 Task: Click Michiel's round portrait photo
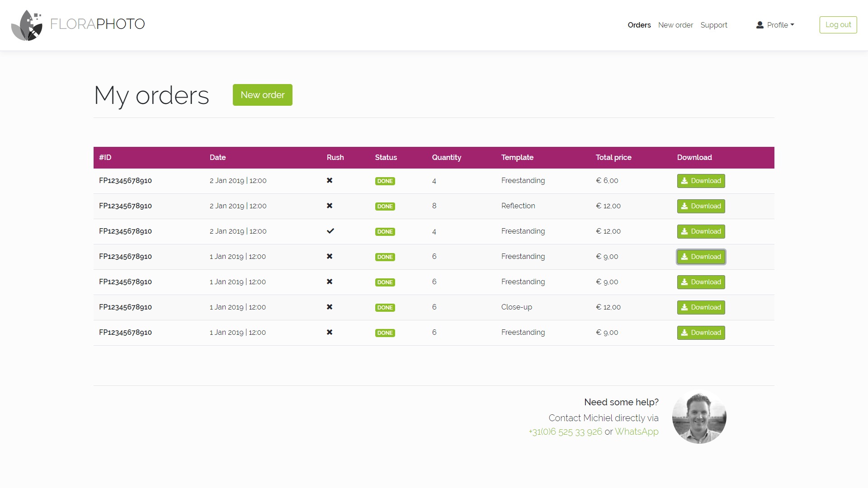(699, 418)
